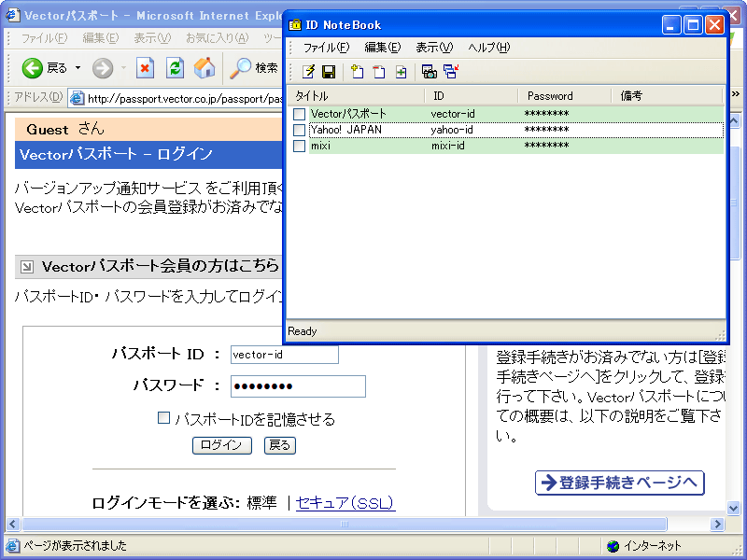
Task: Click the lightning-bolt document icon in ID NoteBook
Action: tap(308, 72)
